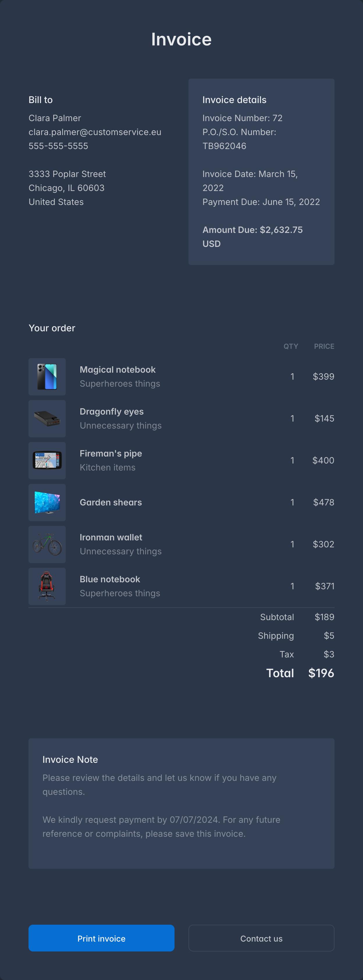Image resolution: width=363 pixels, height=980 pixels.
Task: Click the smartphone thumbnail for Magical notebook
Action: pyautogui.click(x=47, y=377)
